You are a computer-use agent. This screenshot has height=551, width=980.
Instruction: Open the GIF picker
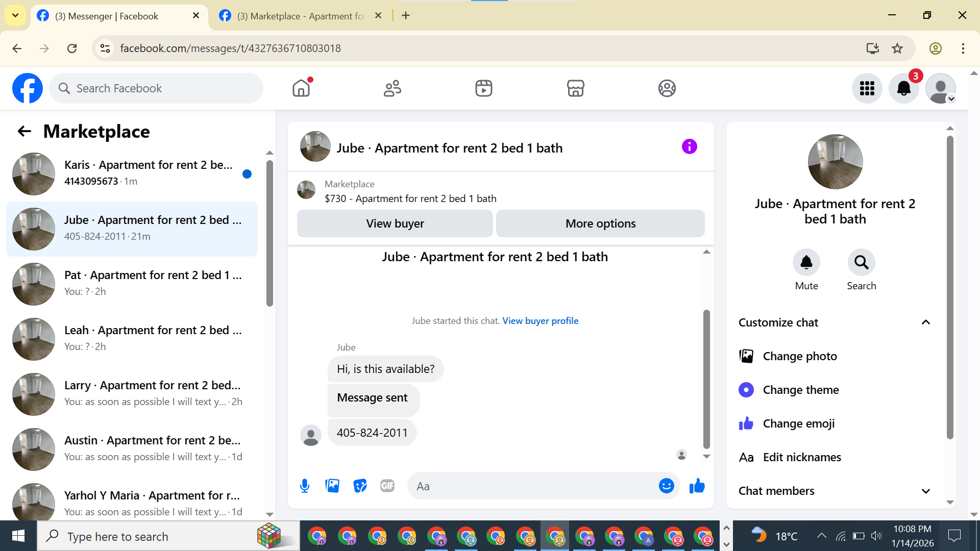point(387,486)
